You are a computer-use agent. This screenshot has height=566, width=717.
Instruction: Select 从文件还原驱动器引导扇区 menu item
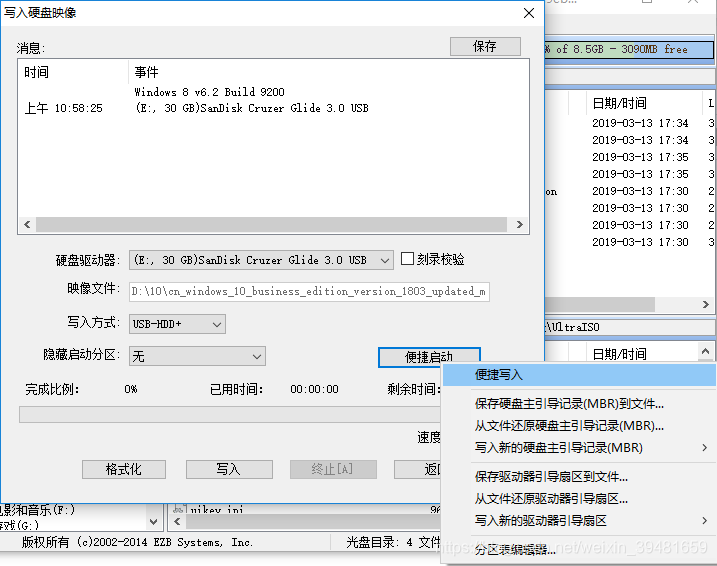tap(579, 499)
